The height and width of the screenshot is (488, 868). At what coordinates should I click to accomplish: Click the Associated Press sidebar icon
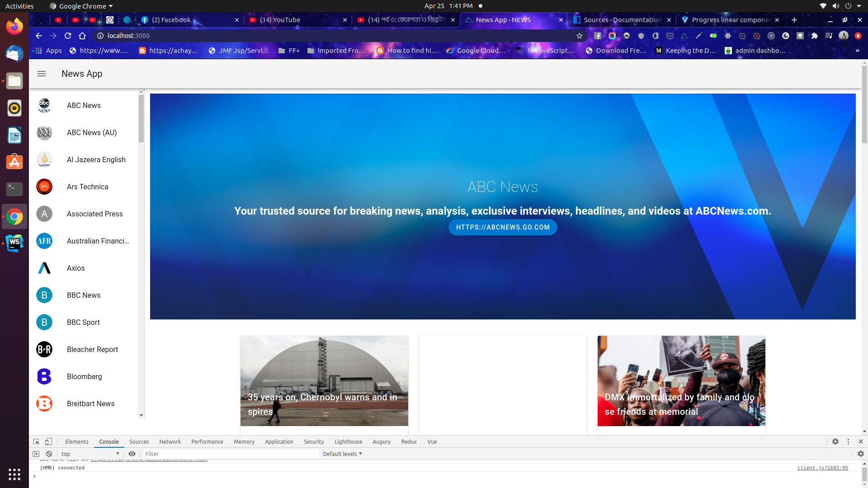click(43, 213)
